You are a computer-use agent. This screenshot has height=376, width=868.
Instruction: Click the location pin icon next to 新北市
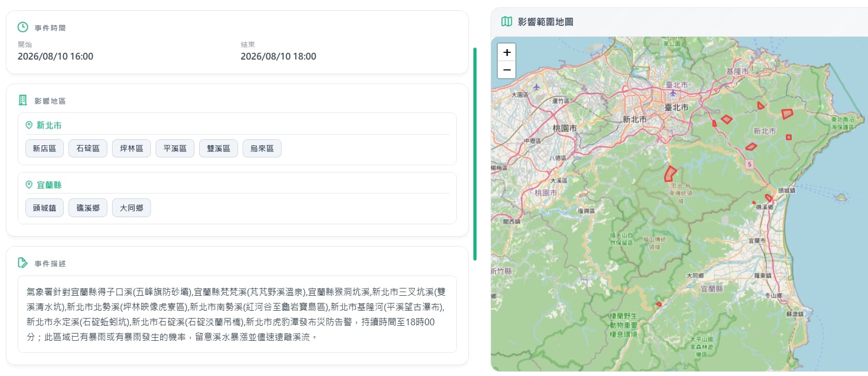pos(29,125)
